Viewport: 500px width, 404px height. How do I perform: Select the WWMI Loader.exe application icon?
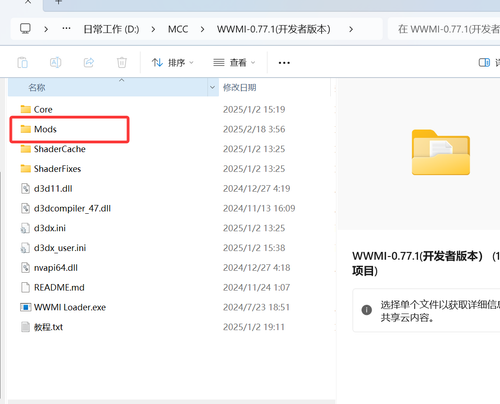[26, 307]
